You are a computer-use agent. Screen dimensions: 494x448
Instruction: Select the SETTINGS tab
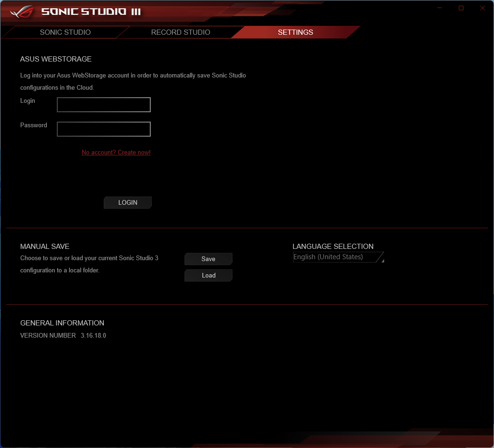(295, 32)
